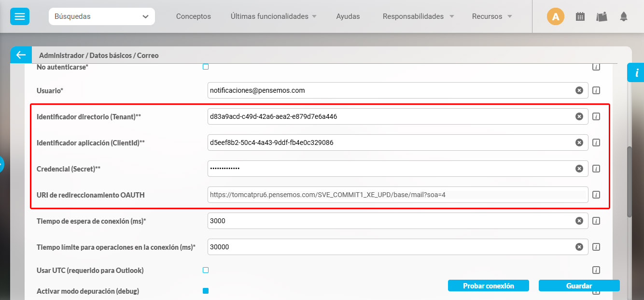Show info for Identificador directorio (Tenant)
This screenshot has width=644, height=300.
coord(596,116)
